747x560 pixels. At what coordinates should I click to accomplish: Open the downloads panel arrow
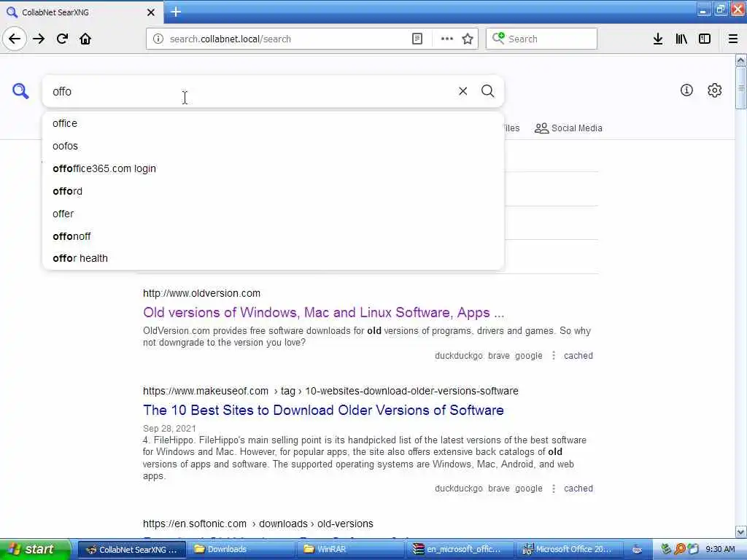658,39
